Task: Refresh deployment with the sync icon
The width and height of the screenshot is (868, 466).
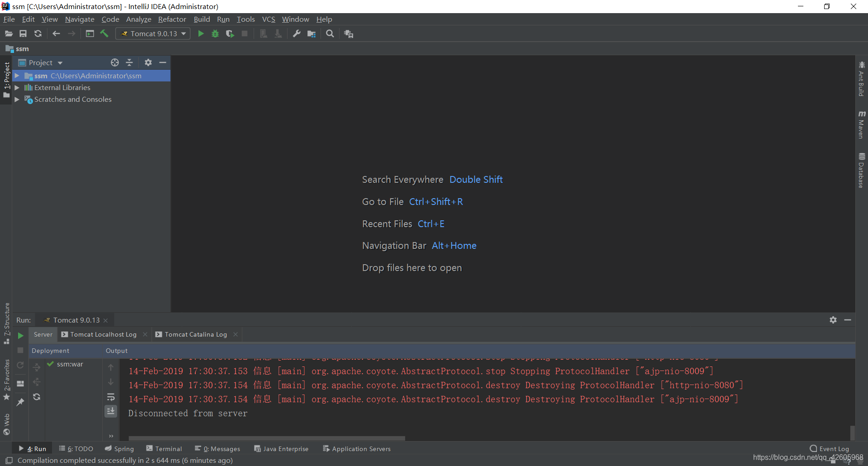Action: click(37, 397)
